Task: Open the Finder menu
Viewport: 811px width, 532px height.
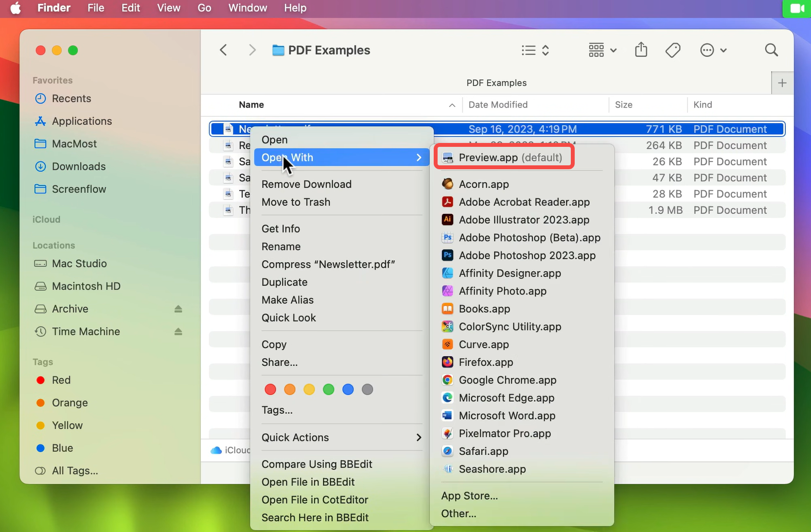Action: 54,8
